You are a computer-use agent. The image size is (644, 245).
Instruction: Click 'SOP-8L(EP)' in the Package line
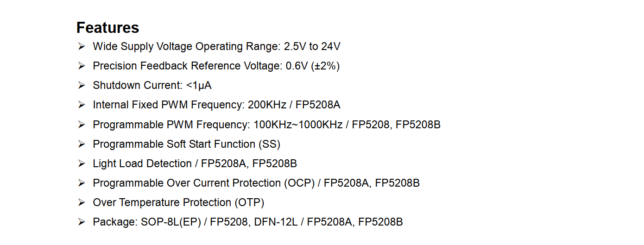[170, 222]
